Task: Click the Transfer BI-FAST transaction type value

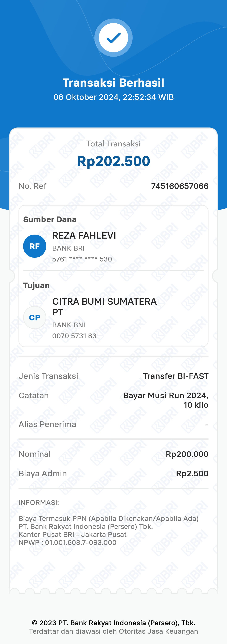Action: [x=176, y=376]
